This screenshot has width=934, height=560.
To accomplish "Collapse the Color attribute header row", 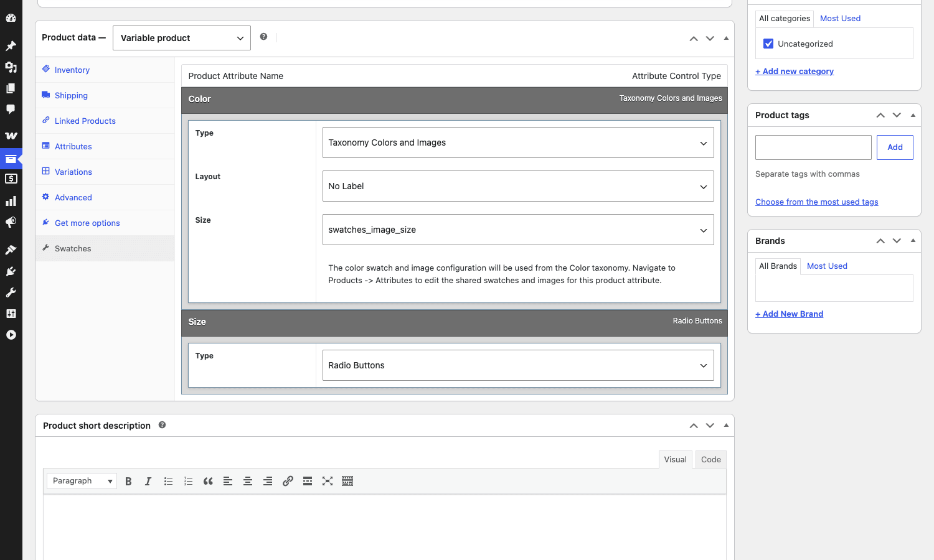I will 455,99.
